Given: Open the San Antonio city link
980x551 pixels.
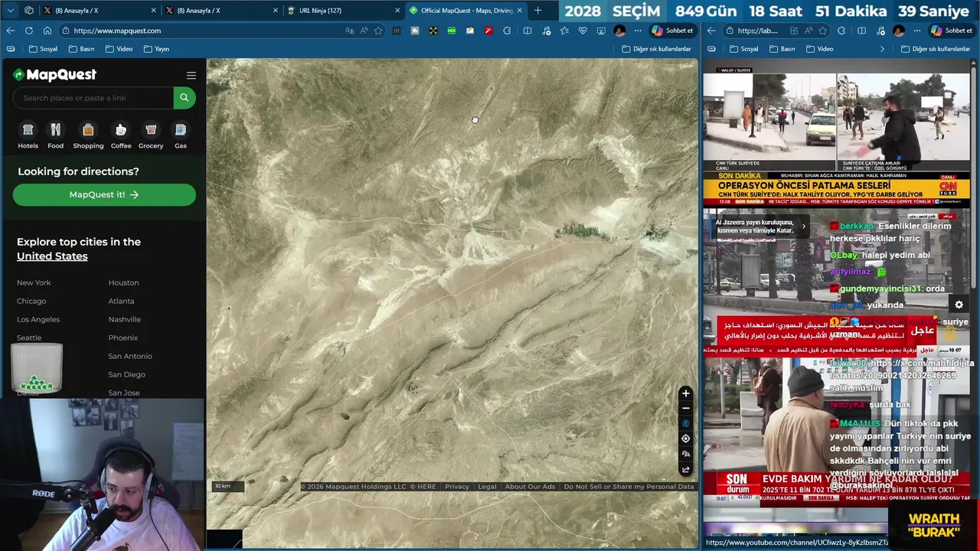Looking at the screenshot, I should point(130,356).
